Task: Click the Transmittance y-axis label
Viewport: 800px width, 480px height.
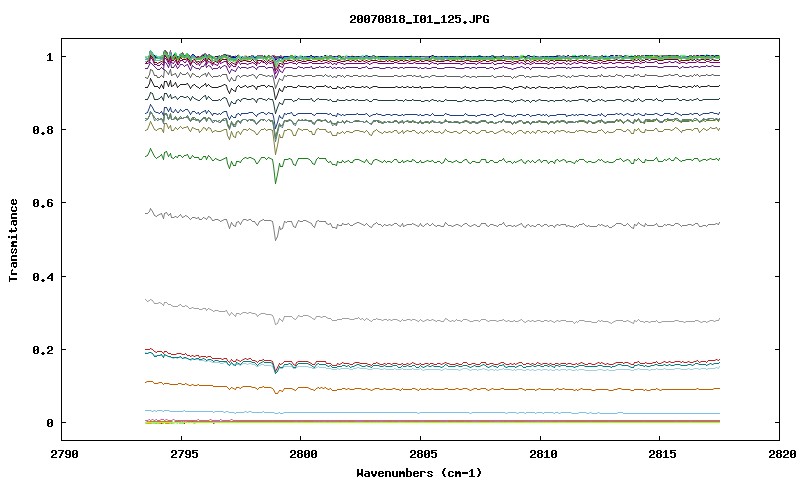Action: [x=13, y=240]
